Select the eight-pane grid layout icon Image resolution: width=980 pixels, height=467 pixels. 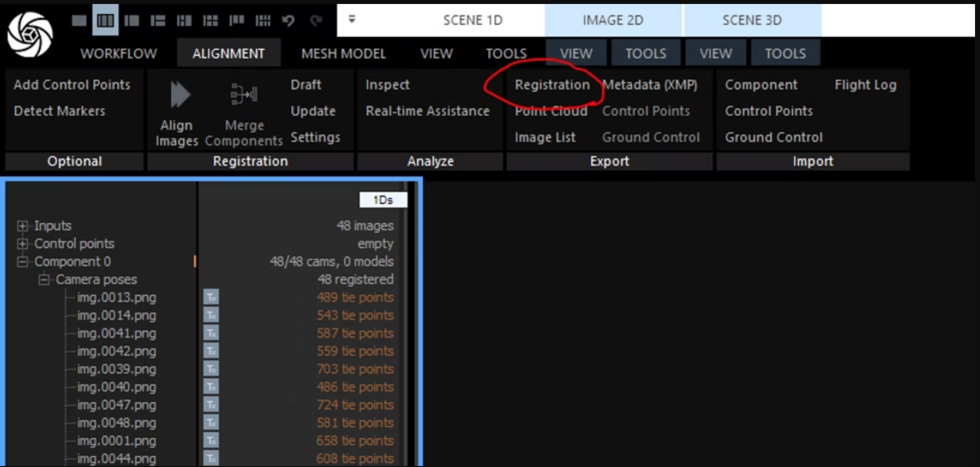[x=263, y=20]
